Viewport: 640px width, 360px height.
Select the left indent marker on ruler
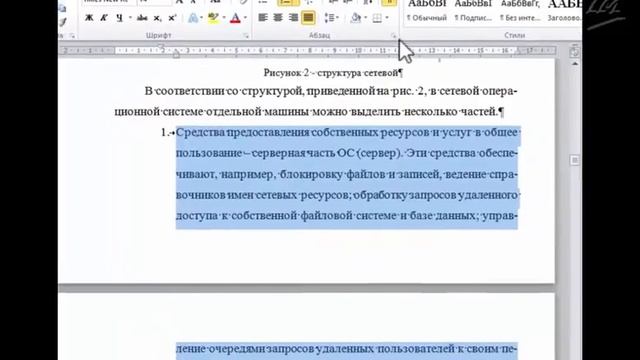176,54
